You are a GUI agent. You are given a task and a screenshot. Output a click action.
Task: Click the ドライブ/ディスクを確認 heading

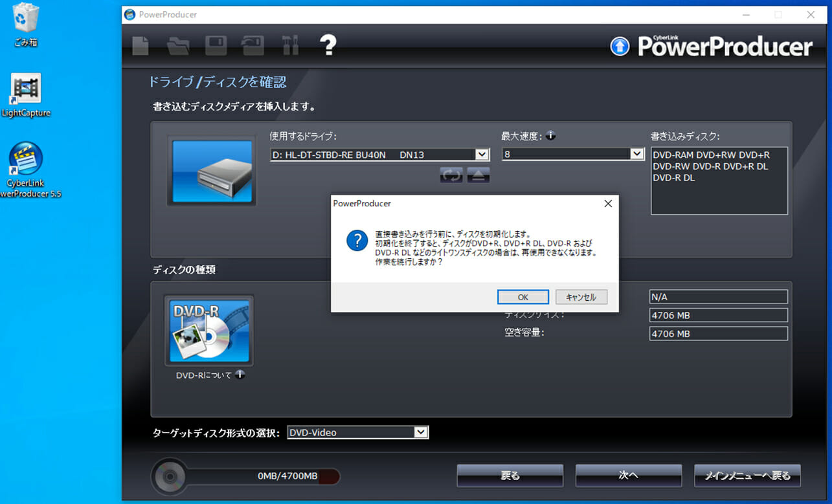218,82
